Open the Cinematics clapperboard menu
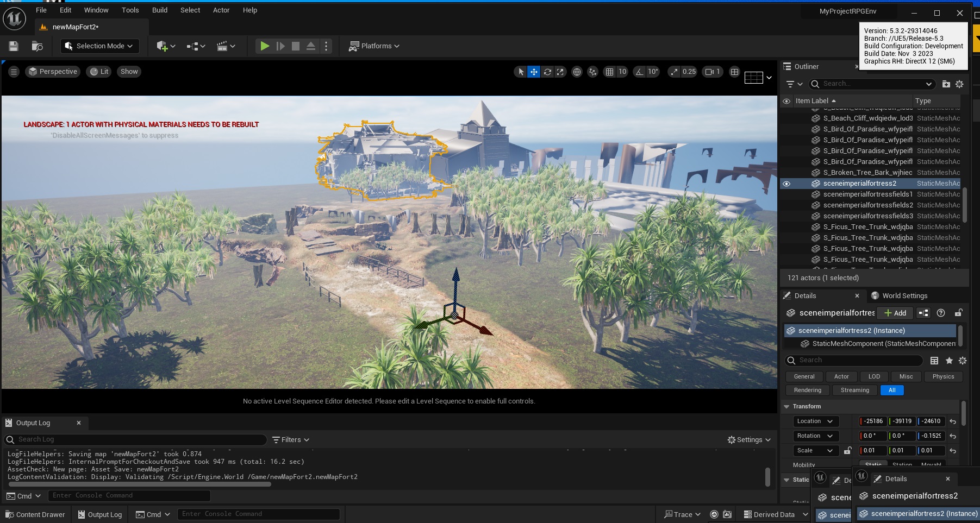 click(226, 46)
